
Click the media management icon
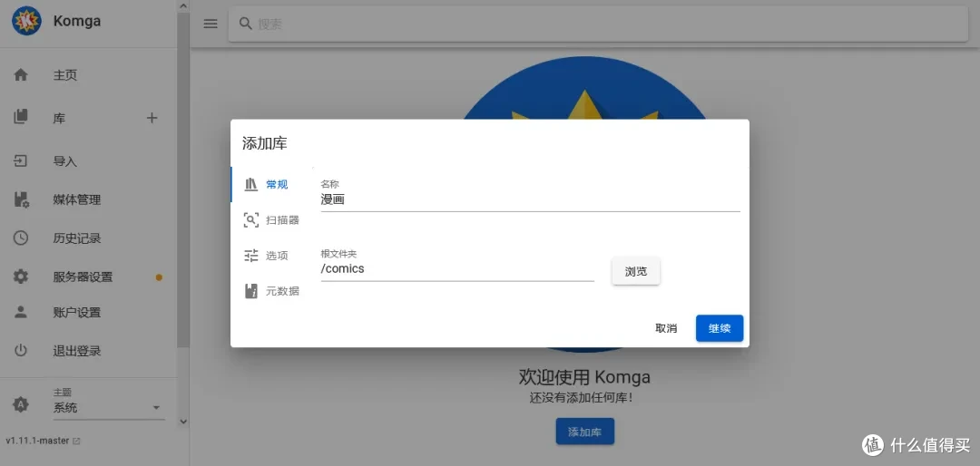click(21, 199)
